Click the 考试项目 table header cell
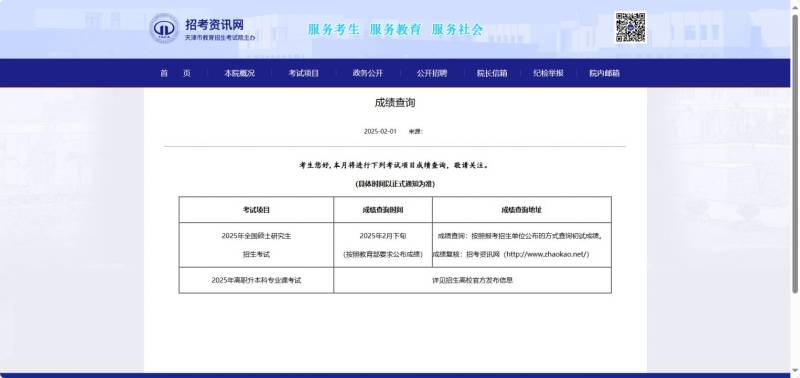This screenshot has width=800, height=378. [x=256, y=210]
